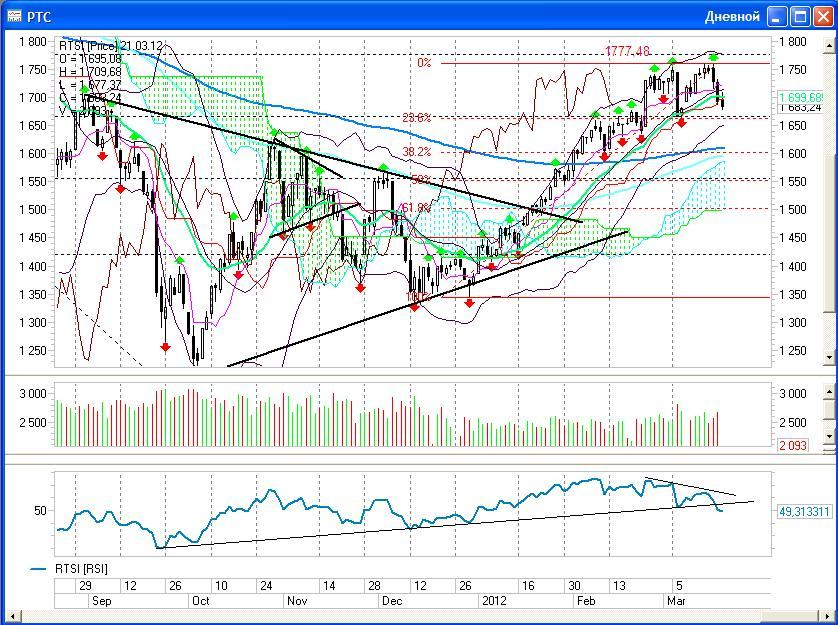Click the '1777,48' Fibonacci price label
Screen dimensions: 838x625
point(627,51)
